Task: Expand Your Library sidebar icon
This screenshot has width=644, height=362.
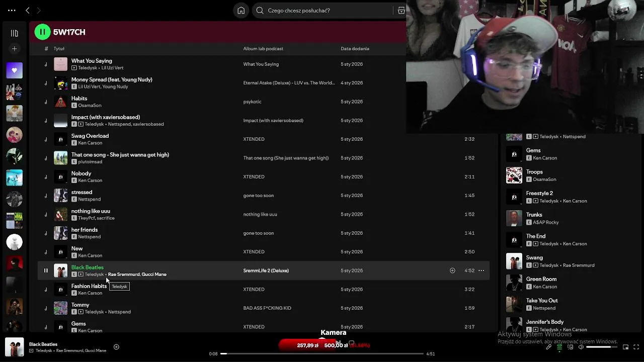Action: click(14, 33)
